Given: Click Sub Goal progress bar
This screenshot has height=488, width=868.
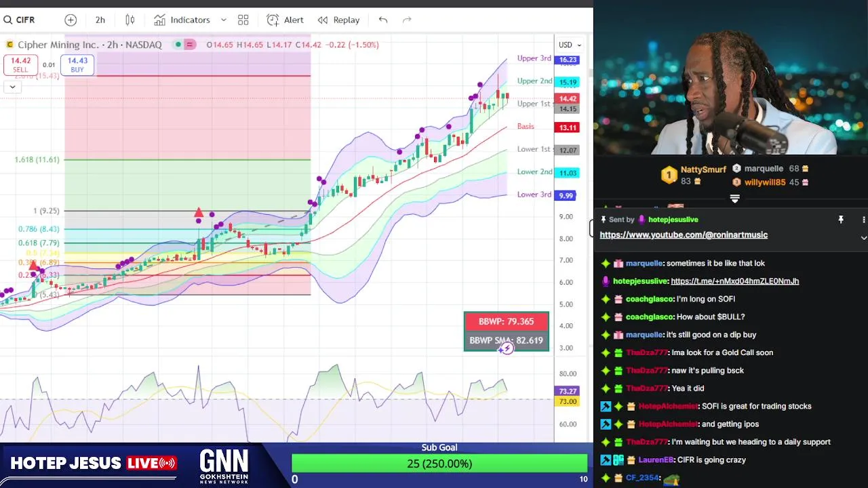Looking at the screenshot, I should tap(439, 464).
